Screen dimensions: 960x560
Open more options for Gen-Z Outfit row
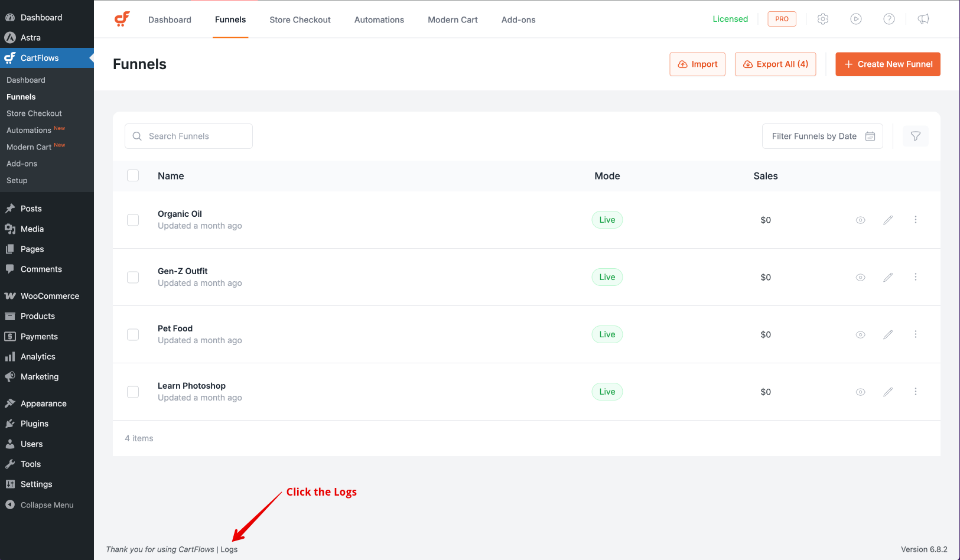916,277
